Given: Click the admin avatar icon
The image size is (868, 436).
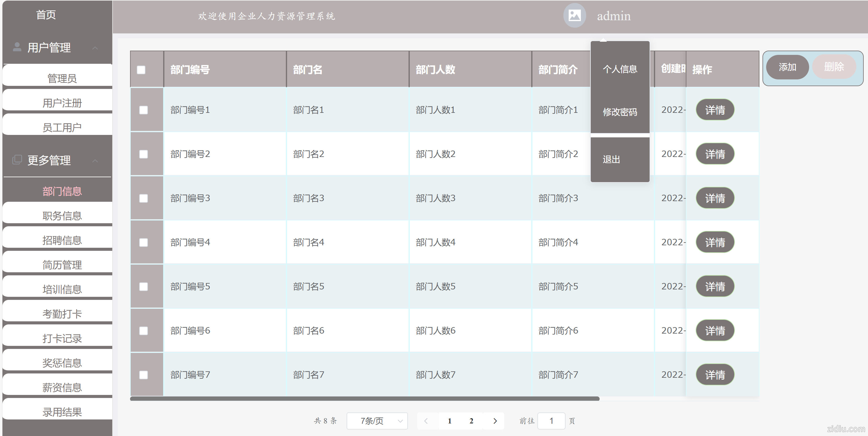Looking at the screenshot, I should tap(574, 16).
